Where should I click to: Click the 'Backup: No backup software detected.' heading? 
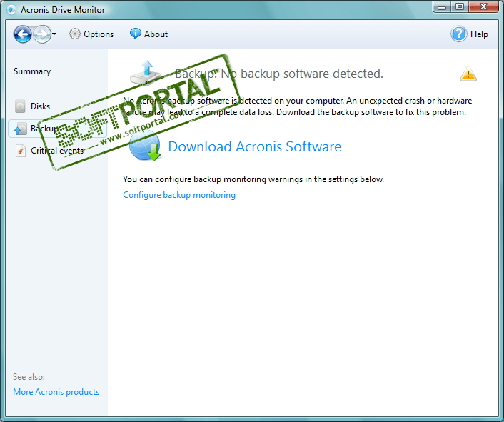279,74
